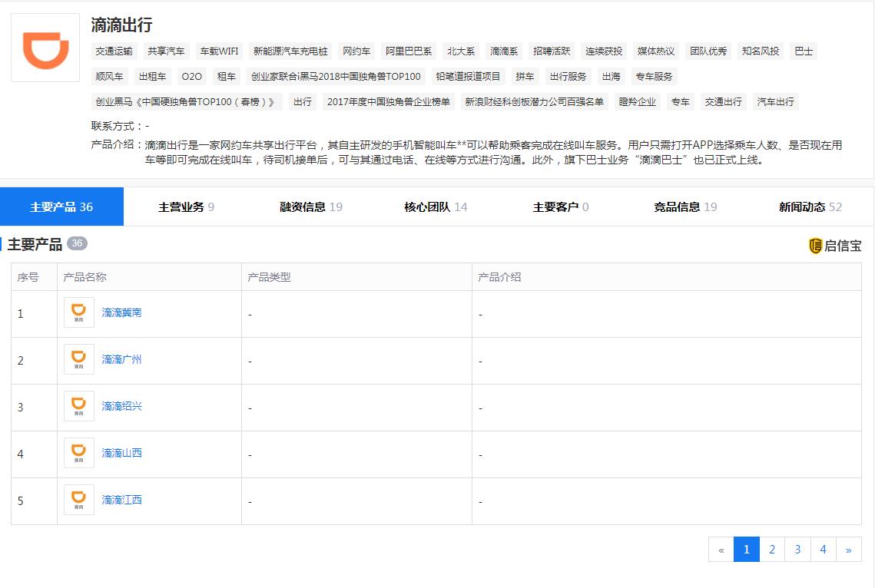Click the 共享汽车 tag
This screenshot has width=875, height=588.
(x=166, y=51)
